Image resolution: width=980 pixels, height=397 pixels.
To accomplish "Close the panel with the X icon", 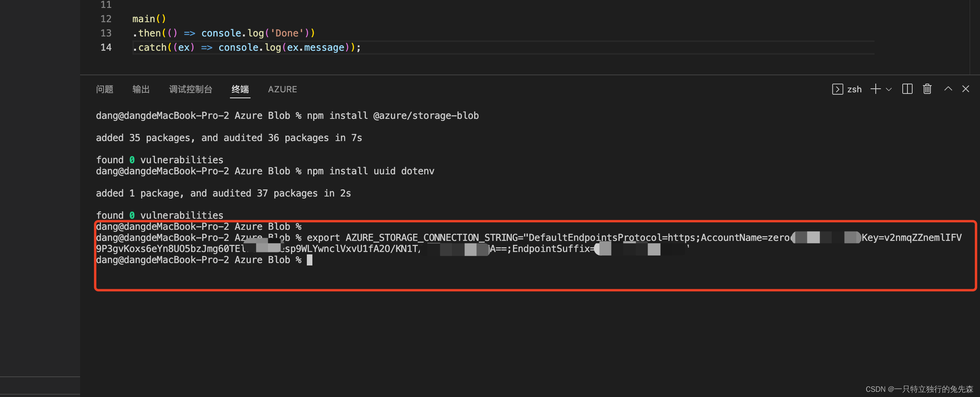I will tap(966, 89).
